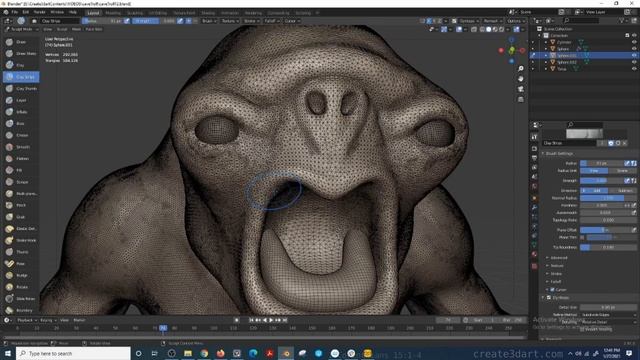Adjust the Normal Radius slider

pyautogui.click(x=608, y=198)
